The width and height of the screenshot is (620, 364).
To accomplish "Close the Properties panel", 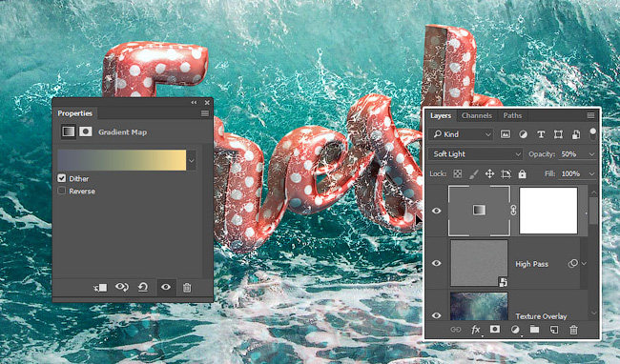I will [207, 103].
